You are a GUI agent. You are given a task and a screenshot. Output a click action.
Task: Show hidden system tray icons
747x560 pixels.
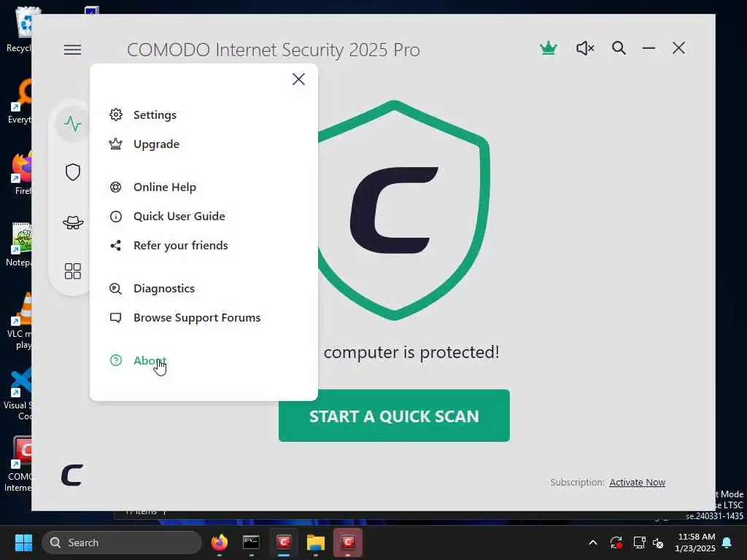(592, 542)
